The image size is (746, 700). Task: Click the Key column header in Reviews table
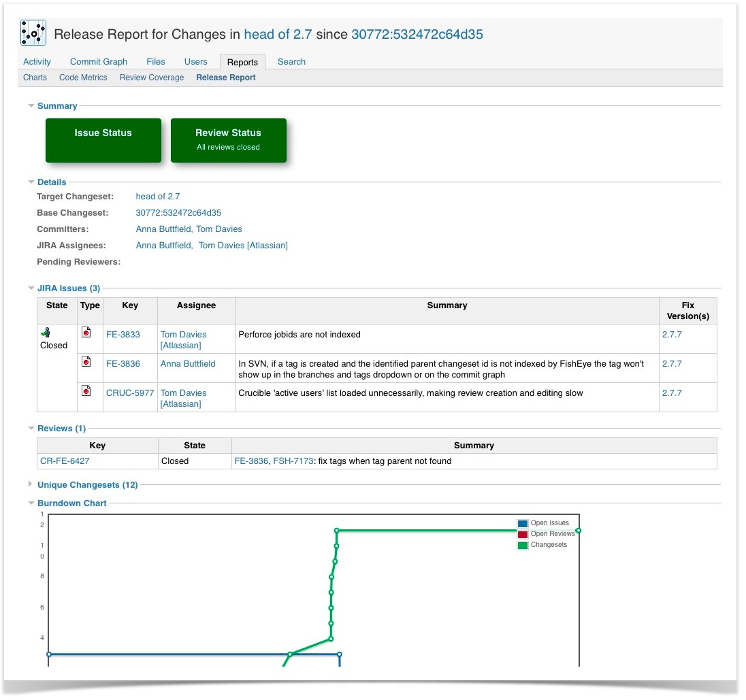point(97,446)
